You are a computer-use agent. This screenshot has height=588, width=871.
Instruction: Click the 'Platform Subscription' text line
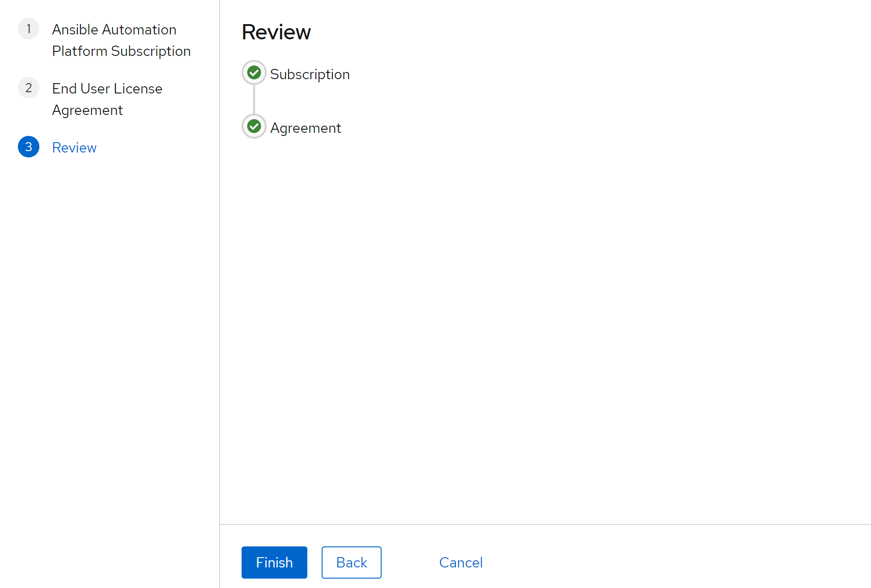coord(121,51)
